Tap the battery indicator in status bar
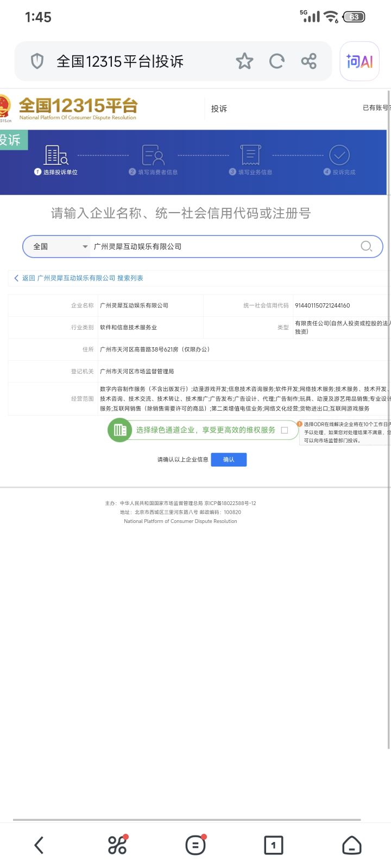This screenshot has width=391, height=868. (x=354, y=17)
